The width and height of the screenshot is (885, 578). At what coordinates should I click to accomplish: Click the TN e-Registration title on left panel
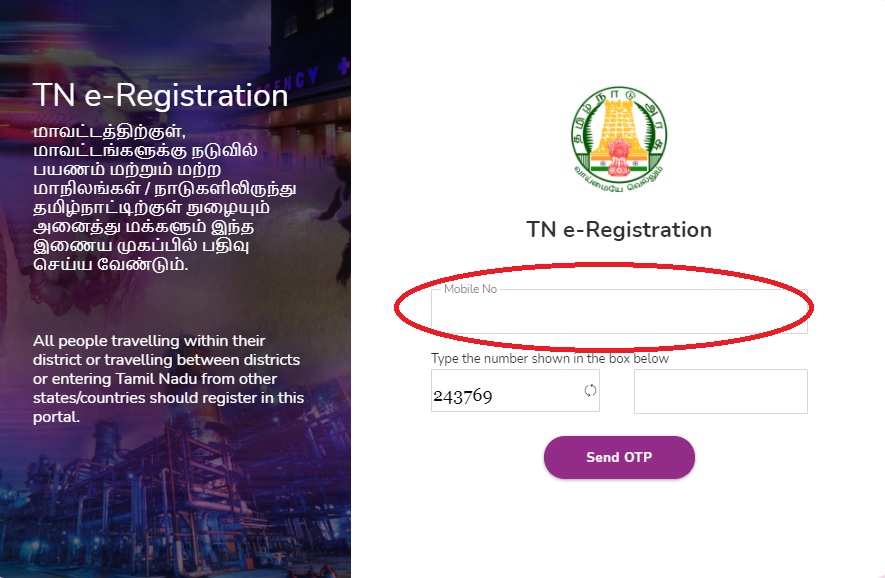click(162, 96)
